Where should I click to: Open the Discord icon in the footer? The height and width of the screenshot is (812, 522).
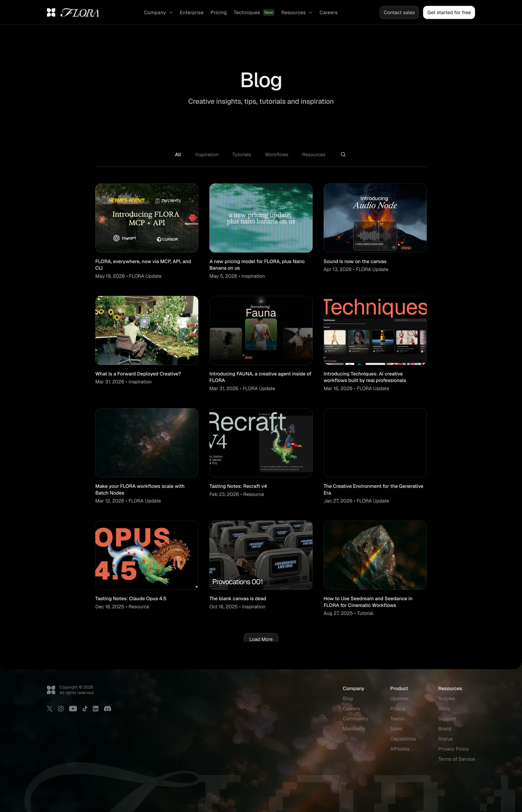tap(107, 709)
